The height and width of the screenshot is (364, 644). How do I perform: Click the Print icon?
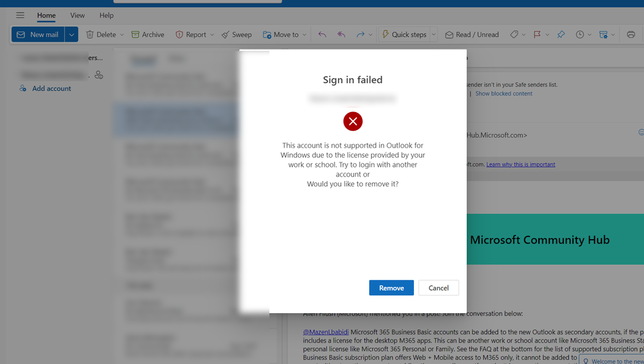pos(631,35)
